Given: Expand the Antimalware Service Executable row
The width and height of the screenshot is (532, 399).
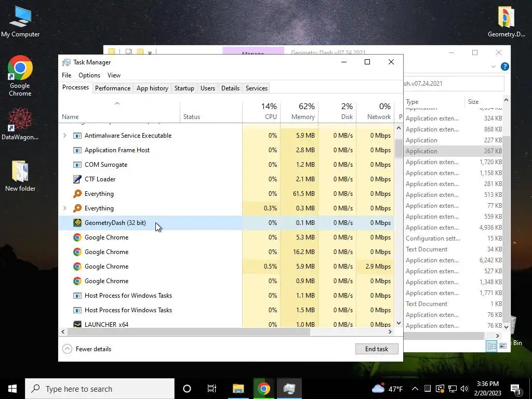Looking at the screenshot, I should [x=65, y=136].
